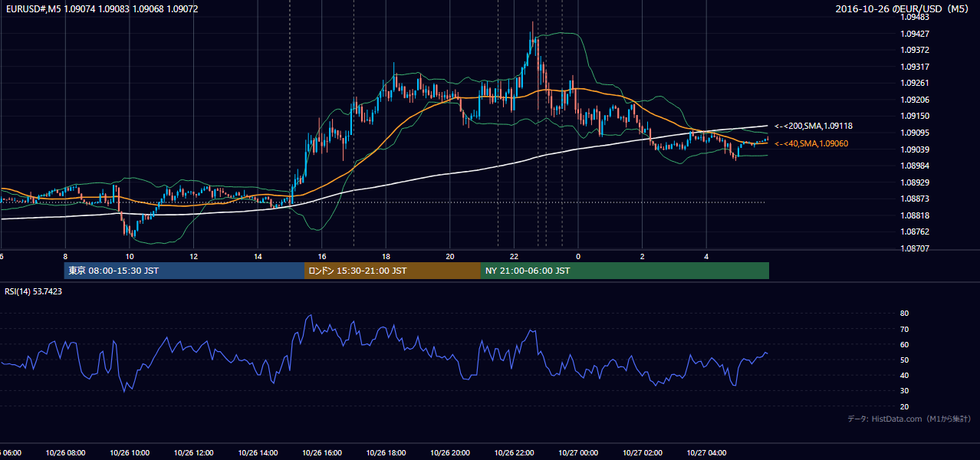The width and height of the screenshot is (980, 460).
Task: Click the 10/26 12:00 date label
Action: pyautogui.click(x=194, y=453)
